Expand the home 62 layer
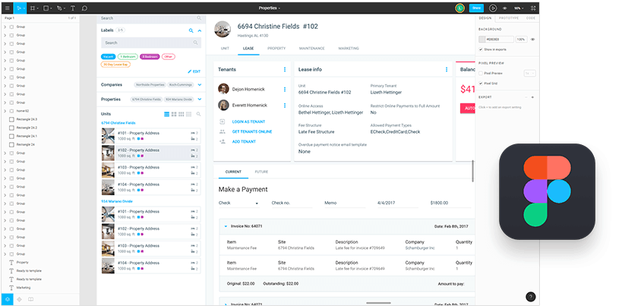The image size is (644, 306). [5, 111]
